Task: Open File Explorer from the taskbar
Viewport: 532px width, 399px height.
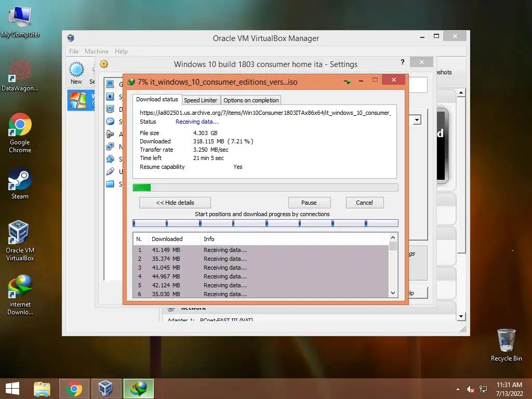Action: [42, 389]
